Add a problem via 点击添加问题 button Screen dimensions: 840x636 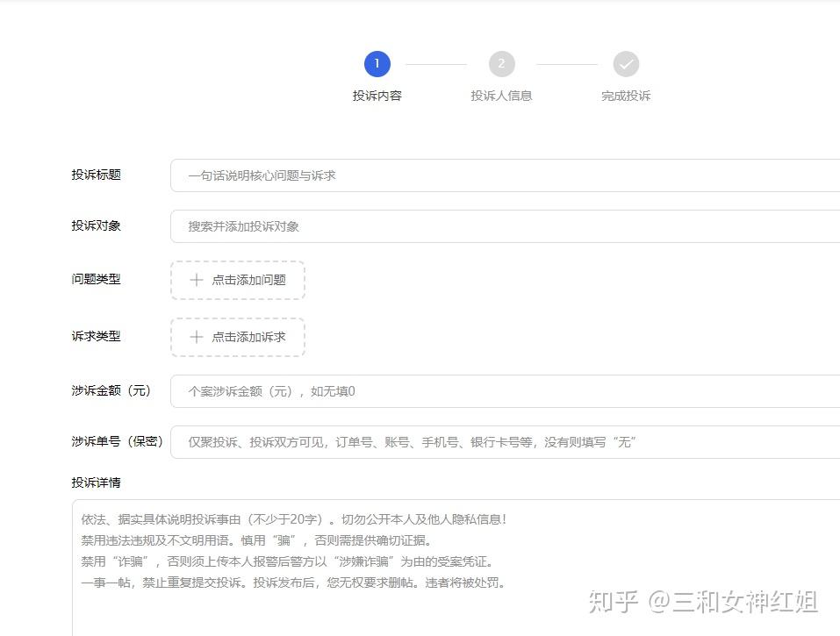[x=238, y=280]
